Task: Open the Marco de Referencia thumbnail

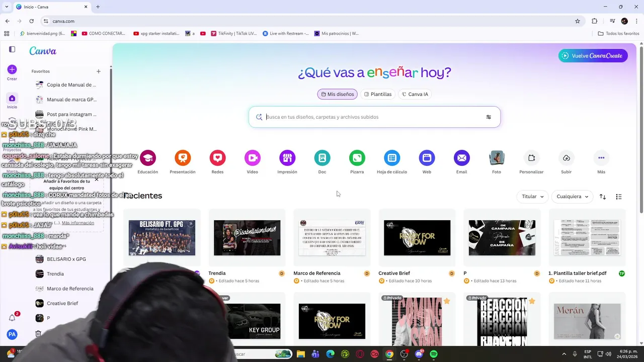Action: [332, 238]
